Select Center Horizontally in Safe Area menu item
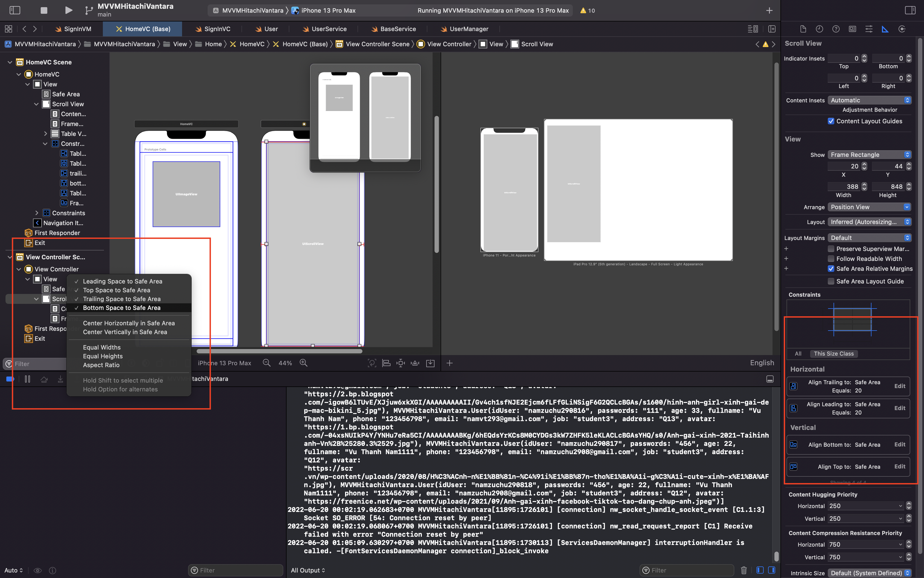This screenshot has height=578, width=924. click(129, 323)
